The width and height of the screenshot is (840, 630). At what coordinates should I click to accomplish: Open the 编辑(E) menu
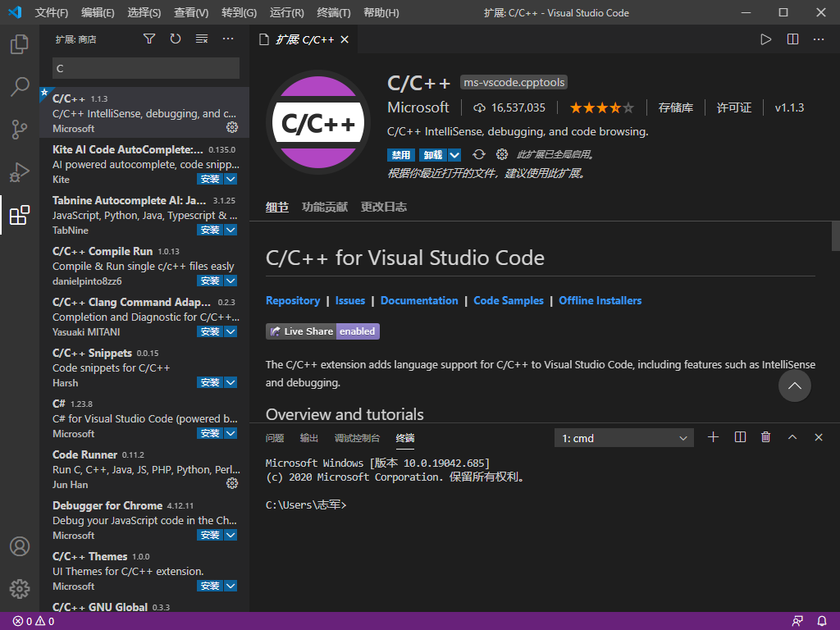click(98, 12)
